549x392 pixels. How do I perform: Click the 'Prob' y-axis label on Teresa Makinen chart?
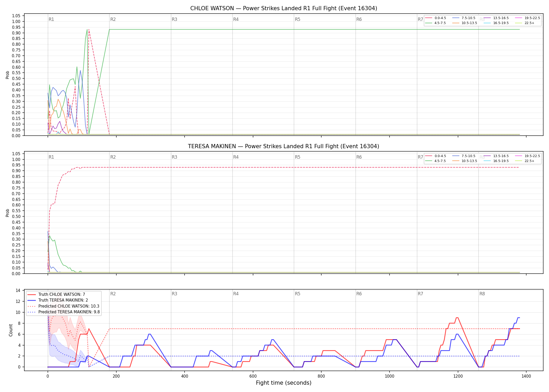(8, 213)
